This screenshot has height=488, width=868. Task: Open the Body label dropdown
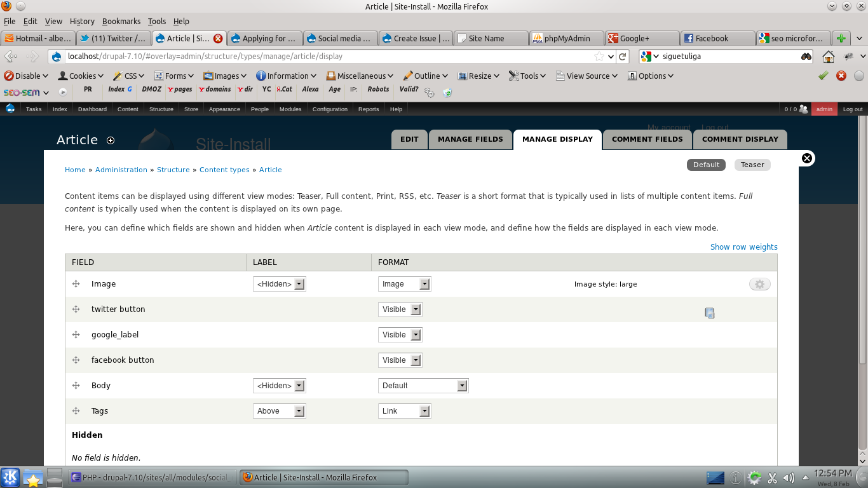280,386
